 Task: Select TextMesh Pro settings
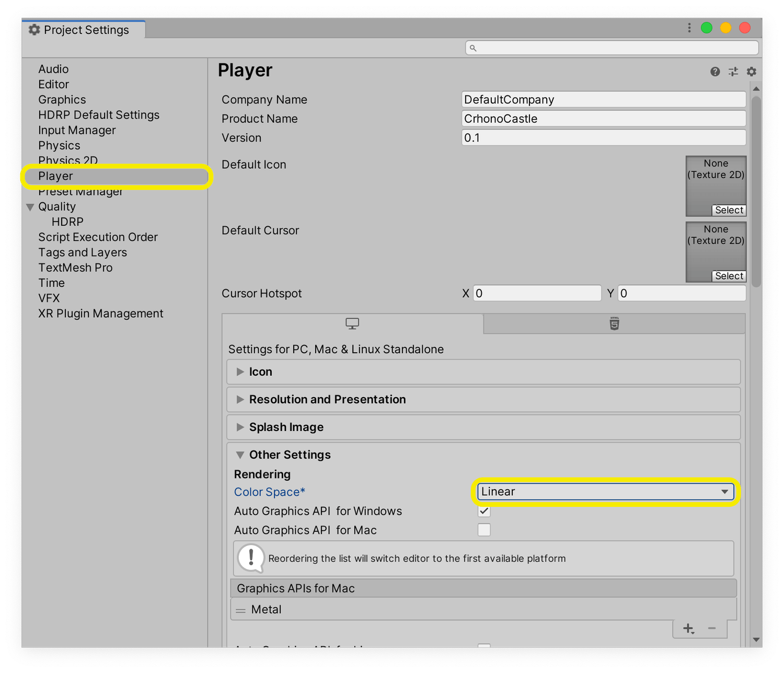(75, 268)
